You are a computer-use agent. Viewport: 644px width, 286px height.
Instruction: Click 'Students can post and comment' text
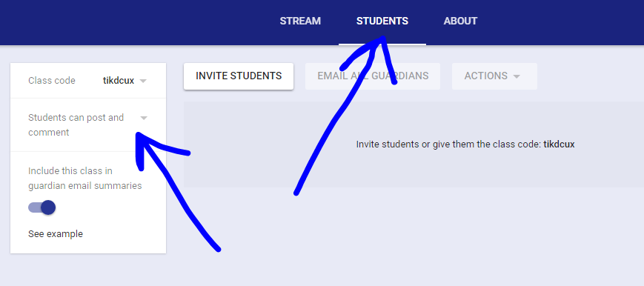[76, 125]
